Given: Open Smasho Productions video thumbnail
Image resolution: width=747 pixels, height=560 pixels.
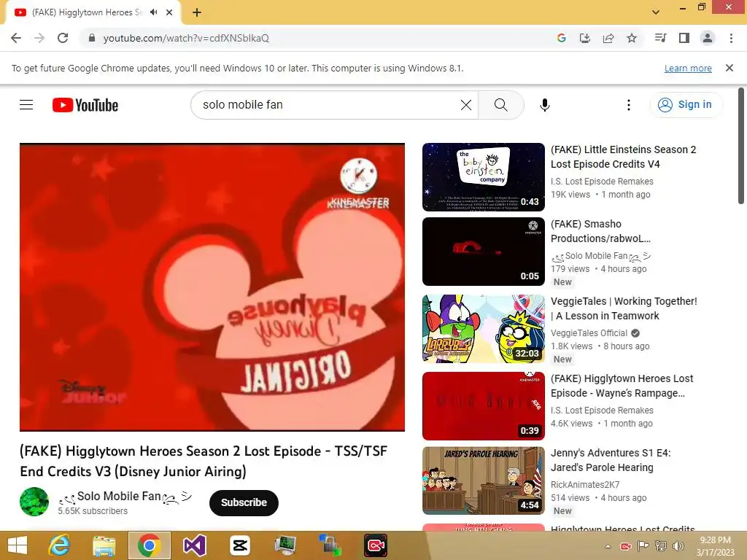Looking at the screenshot, I should coord(483,252).
